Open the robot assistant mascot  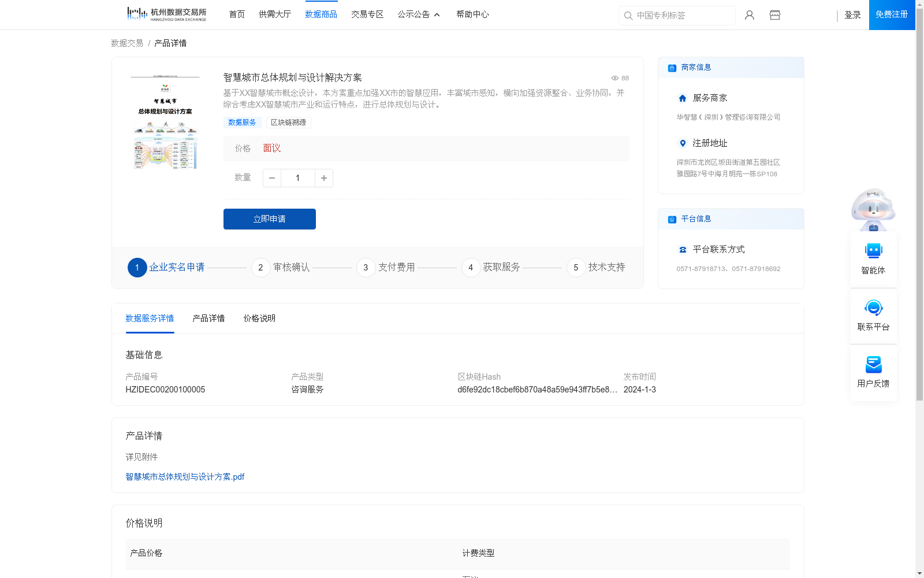pyautogui.click(x=873, y=209)
